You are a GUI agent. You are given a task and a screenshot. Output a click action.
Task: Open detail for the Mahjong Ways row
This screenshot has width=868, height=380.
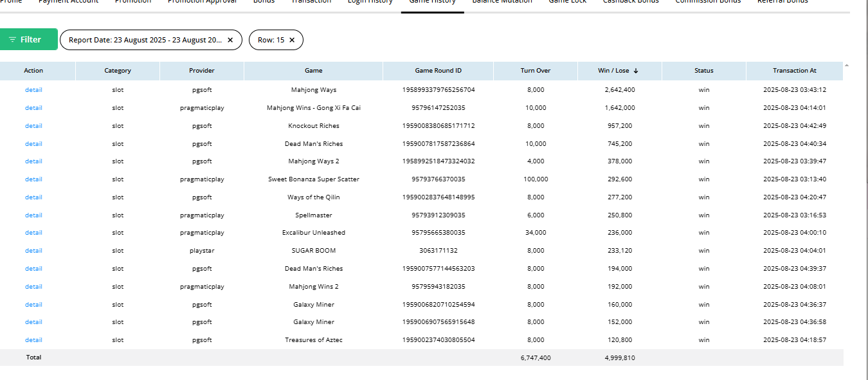pos(33,90)
